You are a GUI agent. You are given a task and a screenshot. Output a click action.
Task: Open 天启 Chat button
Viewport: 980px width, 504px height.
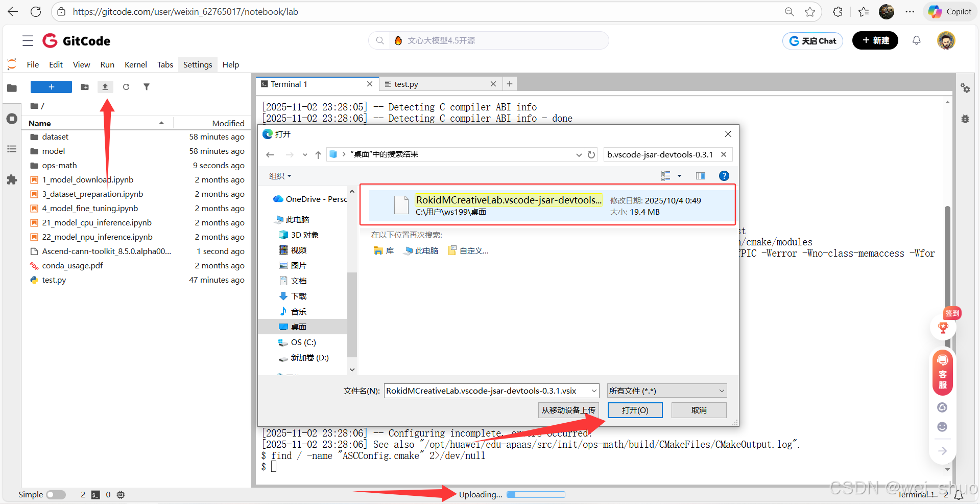point(812,41)
